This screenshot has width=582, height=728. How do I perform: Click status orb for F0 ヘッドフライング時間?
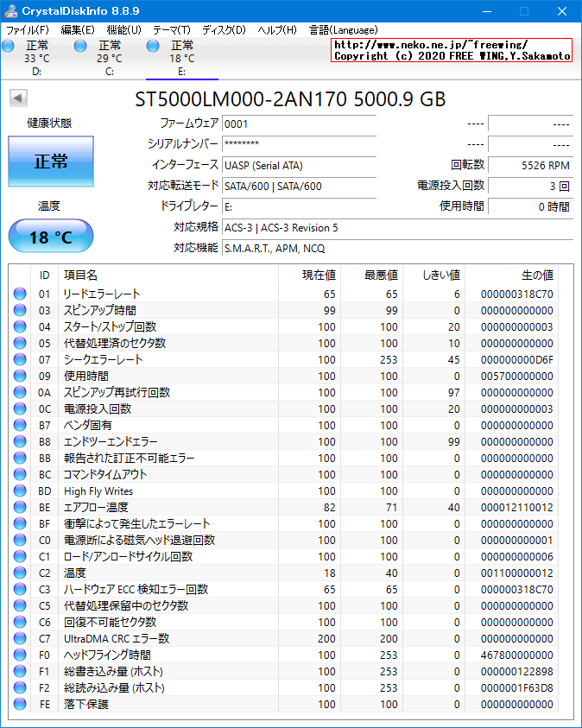click(x=20, y=655)
